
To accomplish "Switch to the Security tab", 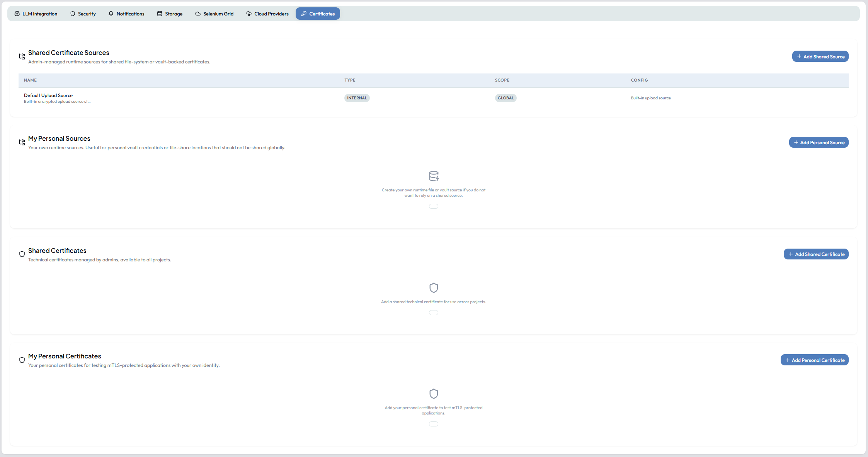I will 83,14.
